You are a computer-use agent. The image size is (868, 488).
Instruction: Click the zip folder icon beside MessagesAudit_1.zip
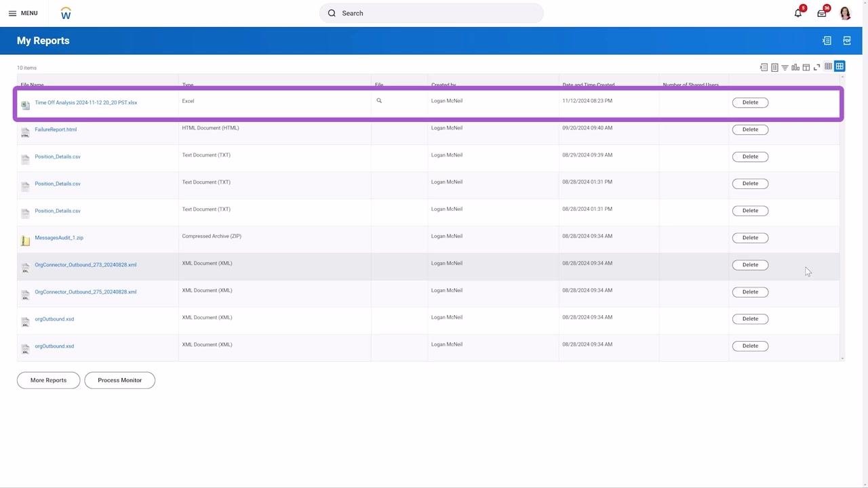click(x=25, y=240)
